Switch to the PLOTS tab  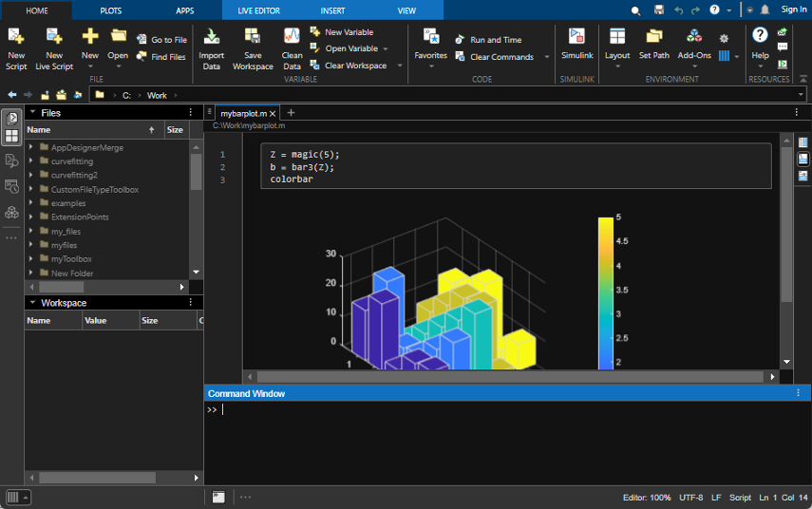[110, 10]
